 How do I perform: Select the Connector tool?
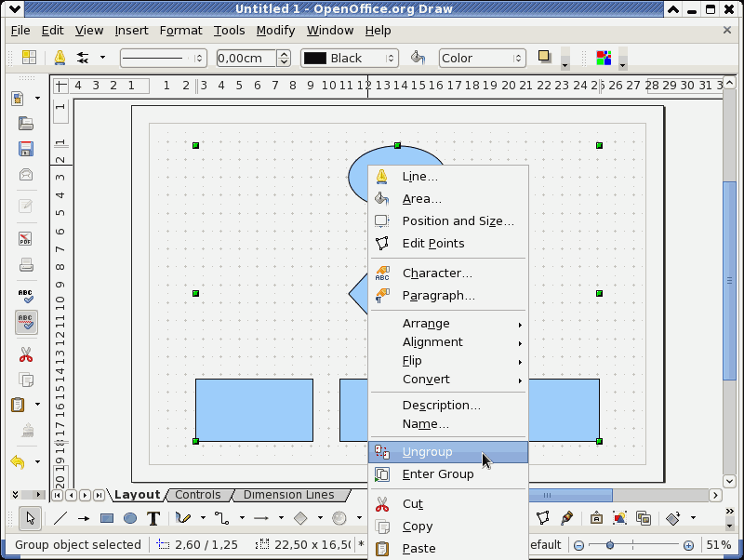[221, 518]
